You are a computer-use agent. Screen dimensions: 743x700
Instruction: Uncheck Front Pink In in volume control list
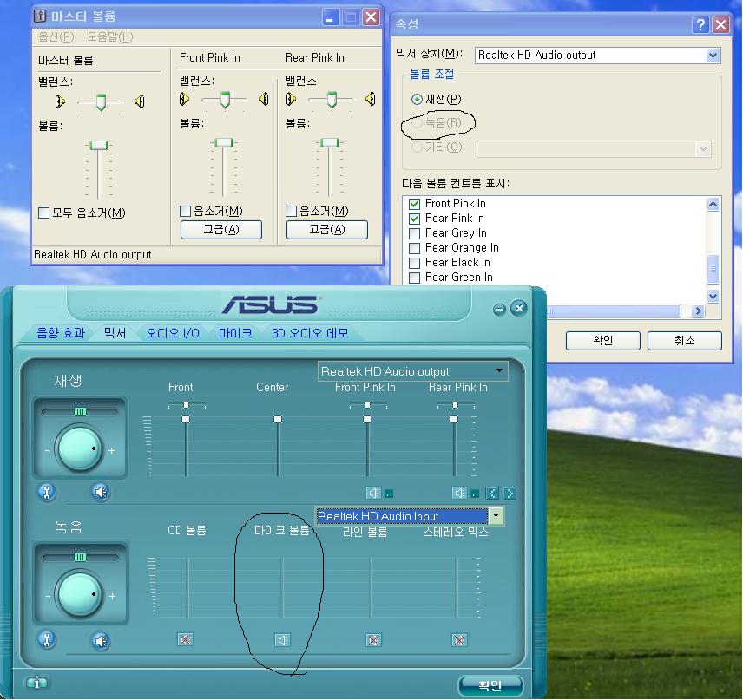(414, 204)
